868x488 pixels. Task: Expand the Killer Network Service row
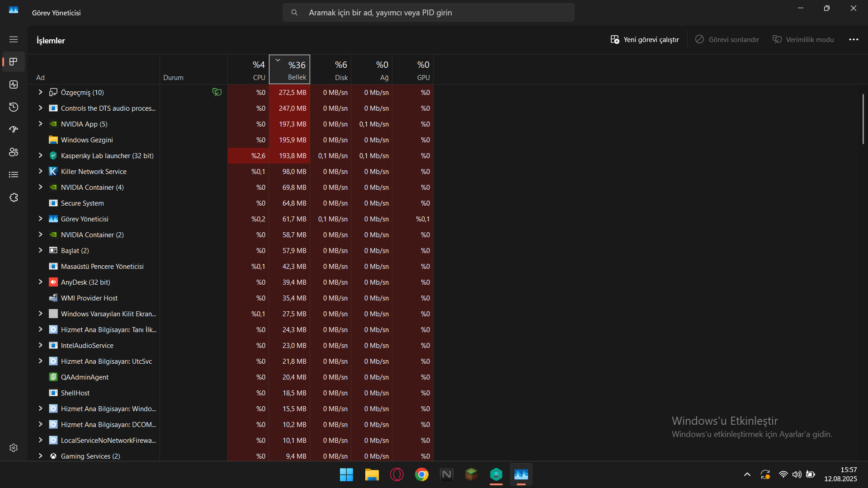(x=40, y=171)
